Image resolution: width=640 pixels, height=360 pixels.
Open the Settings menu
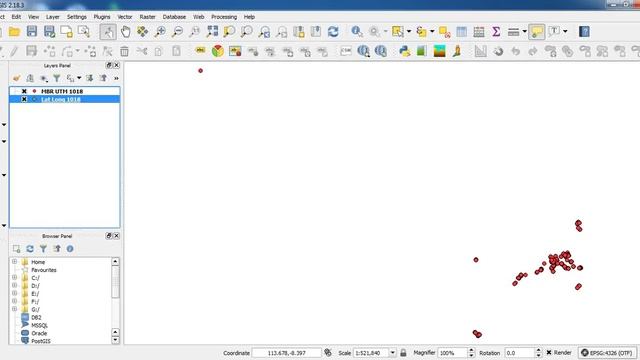pos(77,17)
